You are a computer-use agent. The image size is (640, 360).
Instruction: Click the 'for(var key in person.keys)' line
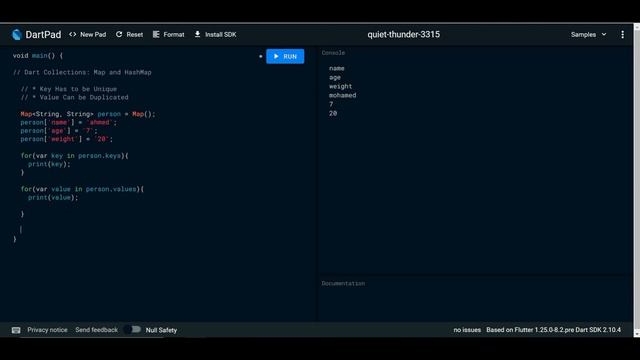(75, 156)
